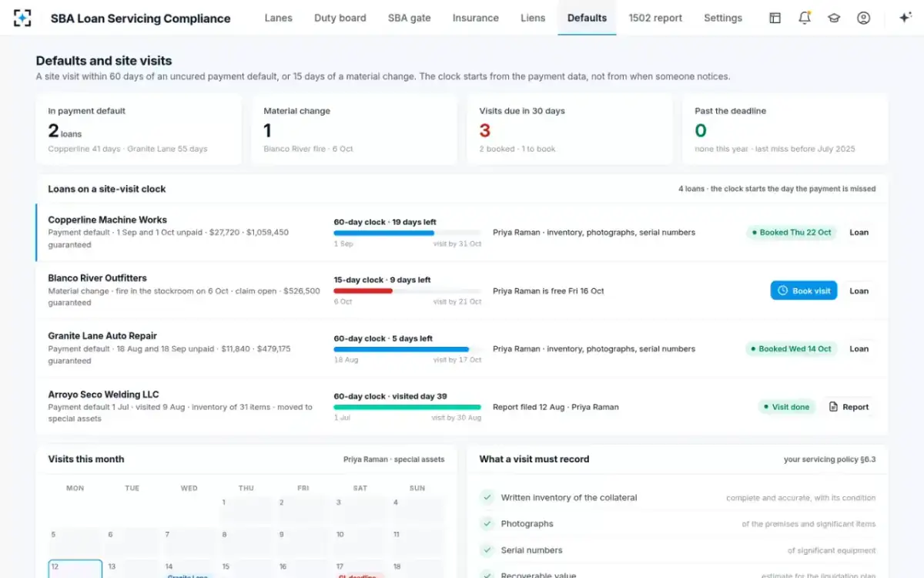The height and width of the screenshot is (578, 924).
Task: Go to the SBA gate tab
Action: click(410, 18)
